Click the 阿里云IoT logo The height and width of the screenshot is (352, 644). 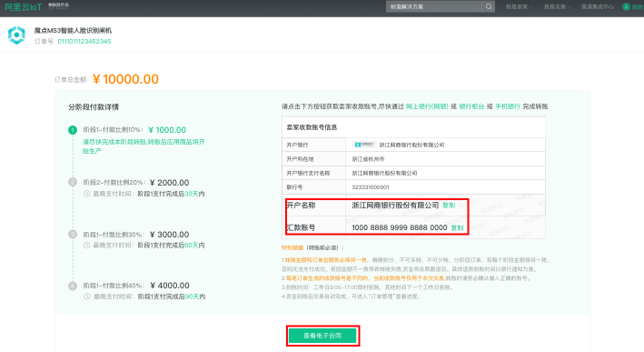tap(24, 7)
